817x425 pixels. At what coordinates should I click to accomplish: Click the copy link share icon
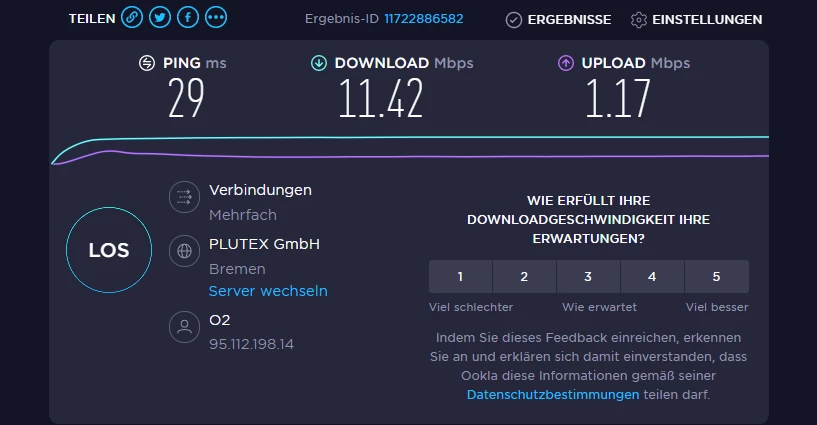pyautogui.click(x=132, y=18)
